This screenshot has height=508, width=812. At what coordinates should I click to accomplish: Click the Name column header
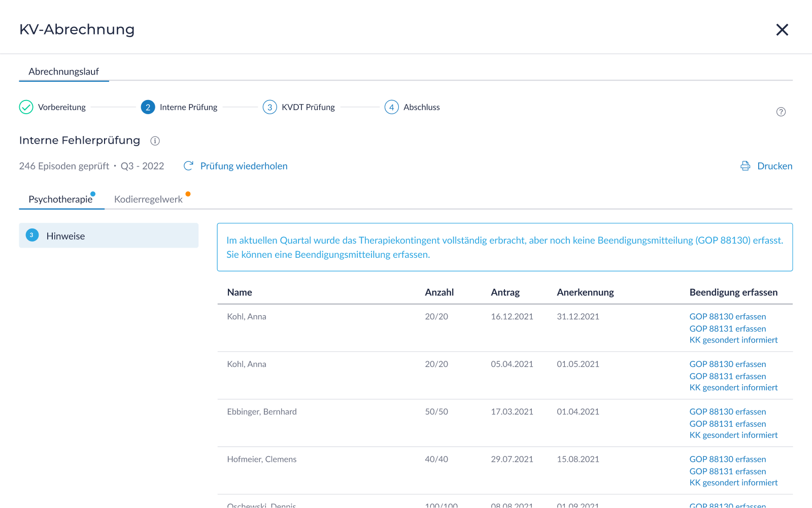[240, 292]
